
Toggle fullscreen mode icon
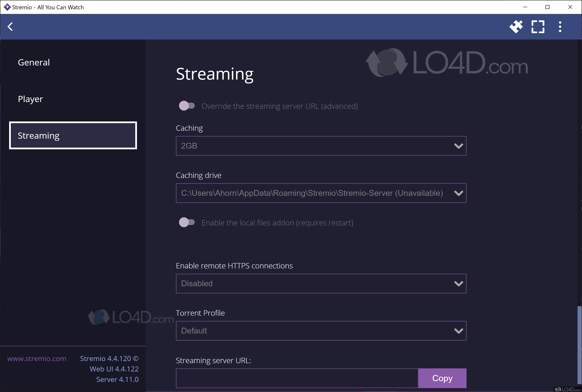538,27
